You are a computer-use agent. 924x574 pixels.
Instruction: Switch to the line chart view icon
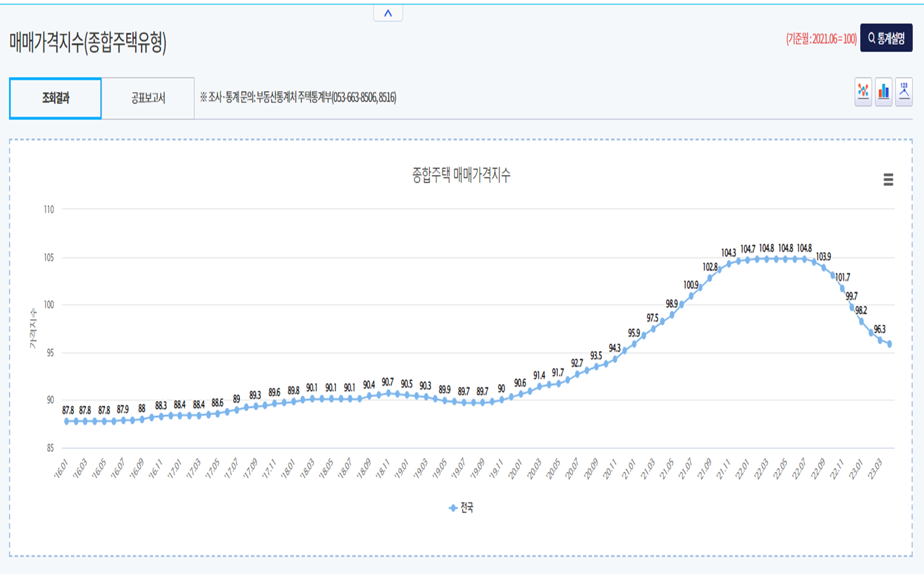click(x=863, y=91)
